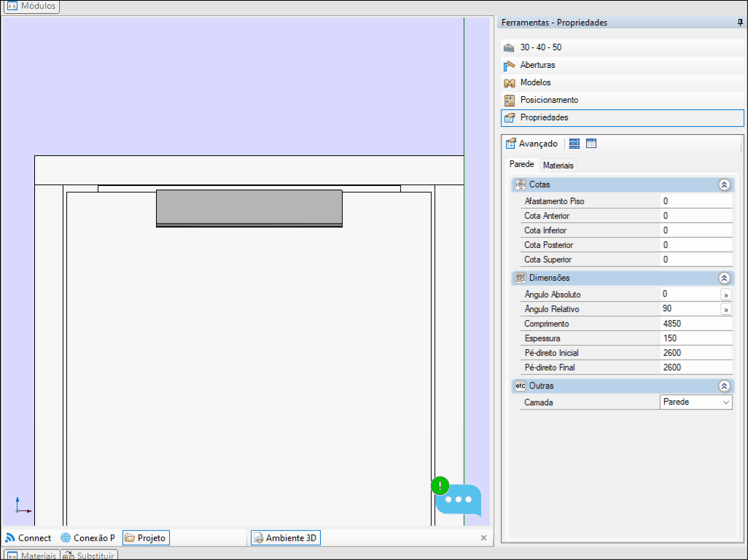Viewport: 748px width, 560px height.
Task: Open the Substituir bottom panel tab
Action: click(x=89, y=555)
